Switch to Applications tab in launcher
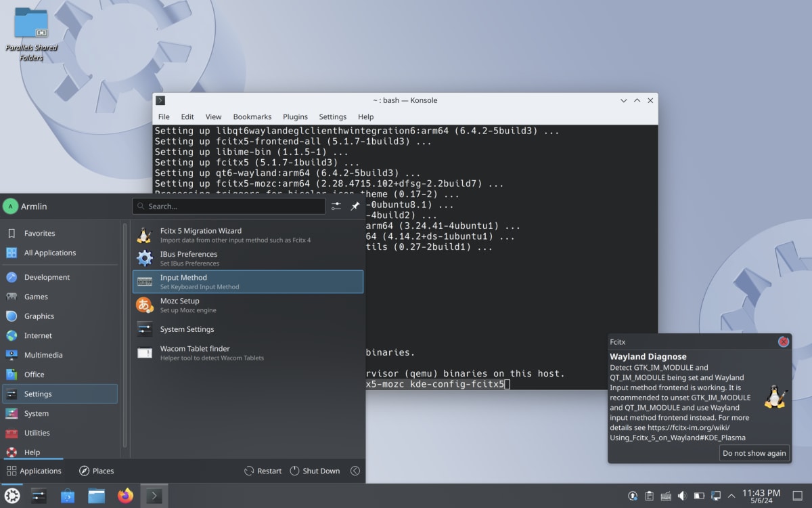This screenshot has width=812, height=508. click(x=34, y=471)
